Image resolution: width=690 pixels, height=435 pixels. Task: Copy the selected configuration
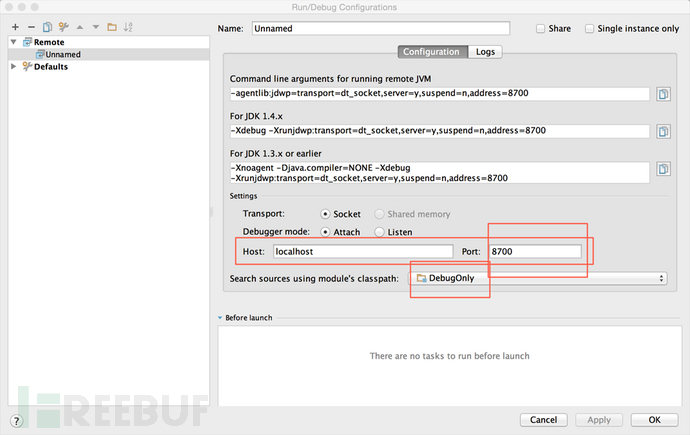(x=47, y=27)
